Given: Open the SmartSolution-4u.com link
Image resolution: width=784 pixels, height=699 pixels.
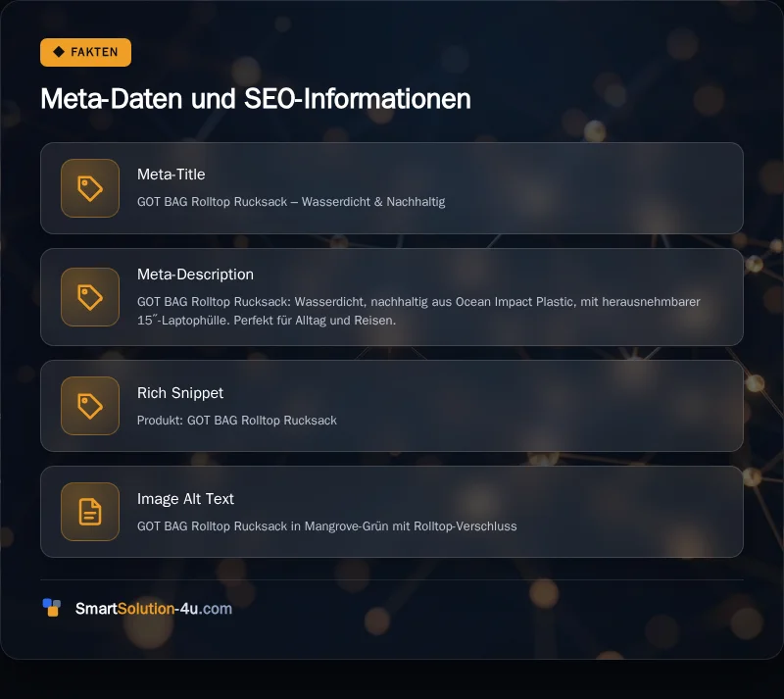Looking at the screenshot, I should [x=154, y=609].
